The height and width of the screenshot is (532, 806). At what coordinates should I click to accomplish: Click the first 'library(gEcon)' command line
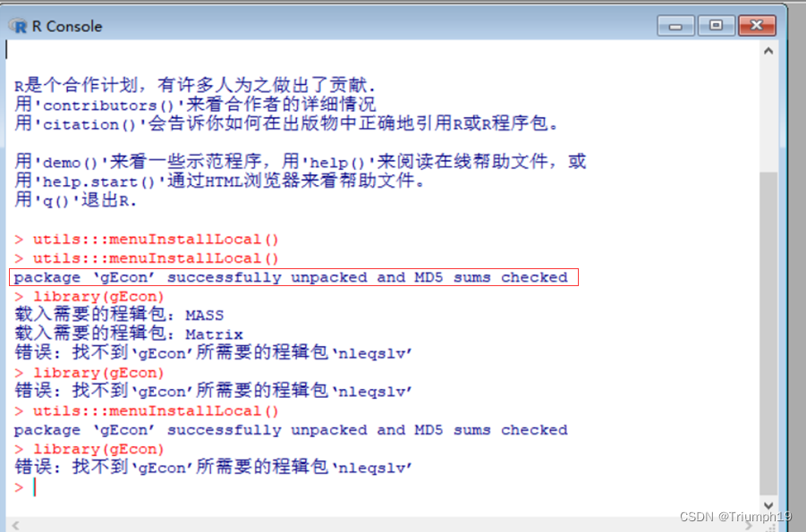click(89, 297)
